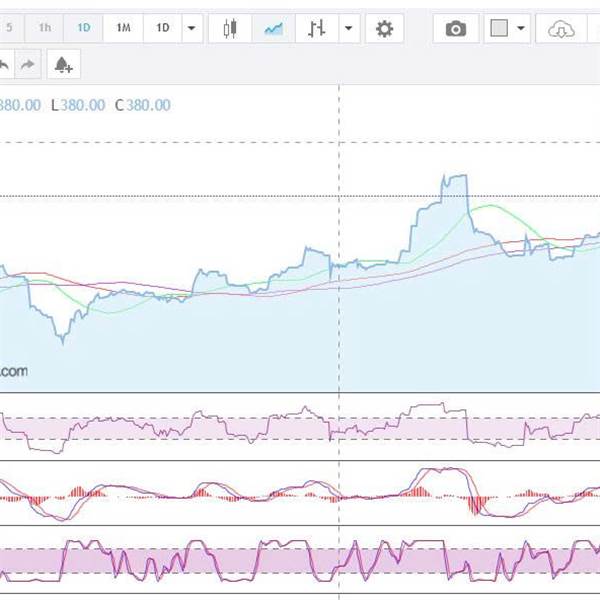Expand the timeframe dropdown arrow
Screen dimensions: 600x600
tap(191, 29)
